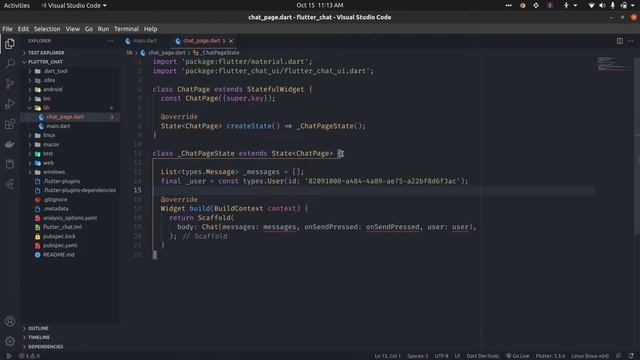The image size is (640, 360).
Task: Open the Run menu
Action: tap(103, 29)
